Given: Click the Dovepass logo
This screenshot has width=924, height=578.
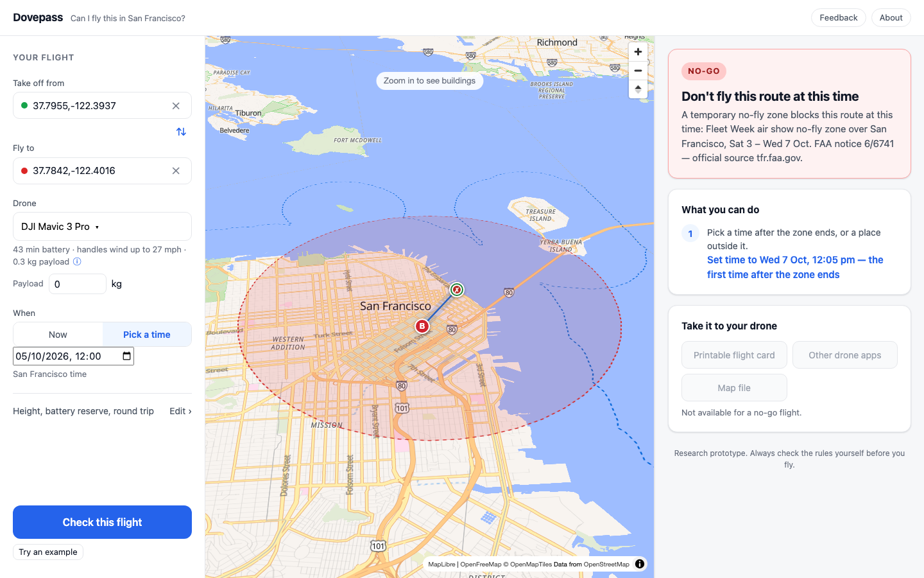Looking at the screenshot, I should (38, 18).
